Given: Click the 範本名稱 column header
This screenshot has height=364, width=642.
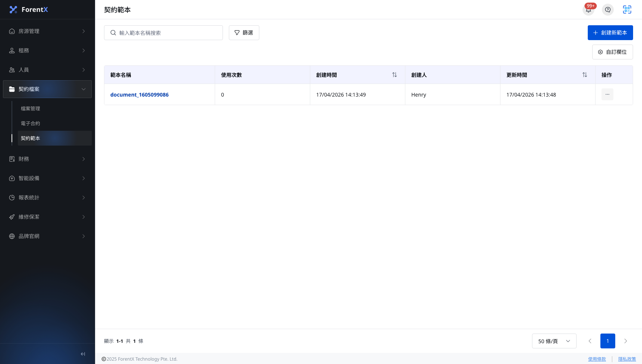Looking at the screenshot, I should coord(159,75).
